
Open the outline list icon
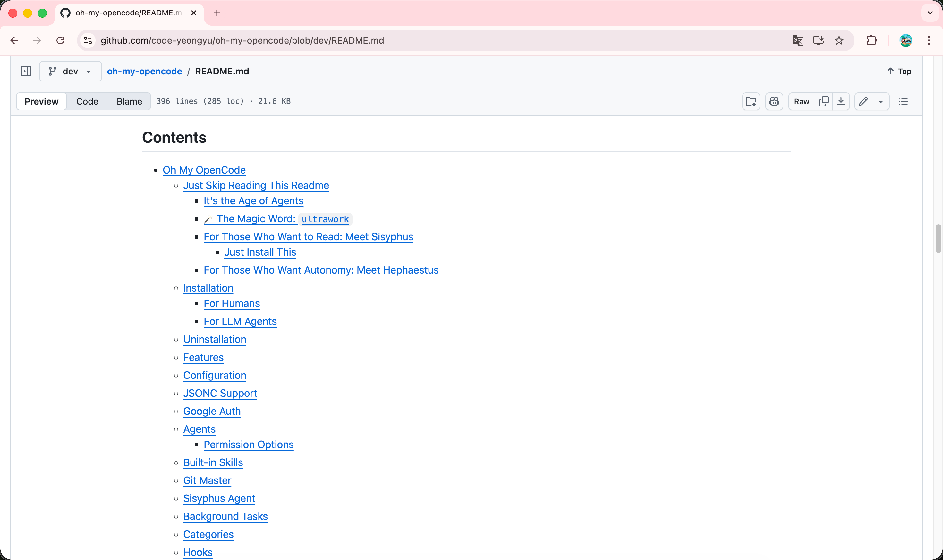coord(903,101)
